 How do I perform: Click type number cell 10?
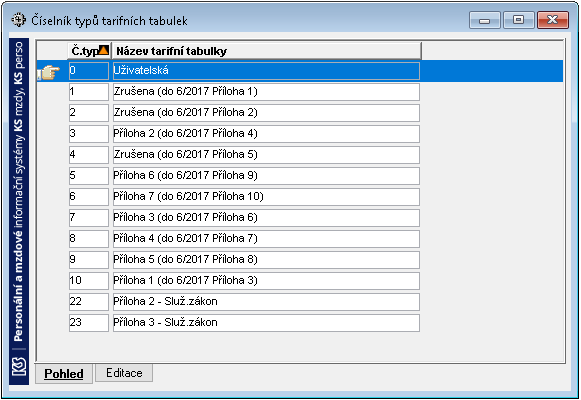89,281
